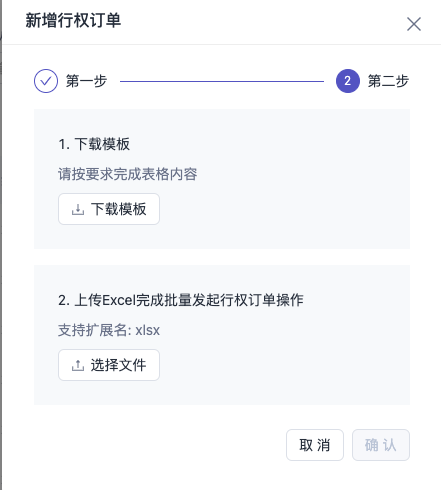Click the download arrow icon in 下载模板 button
Image resolution: width=441 pixels, height=490 pixels.
coord(78,209)
